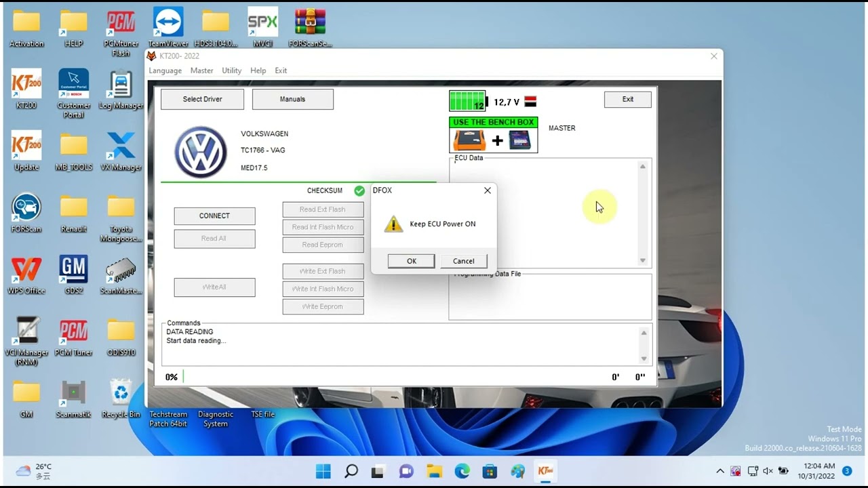Launch the KT200 Update shortcut
This screenshot has width=868, height=488.
(x=26, y=151)
